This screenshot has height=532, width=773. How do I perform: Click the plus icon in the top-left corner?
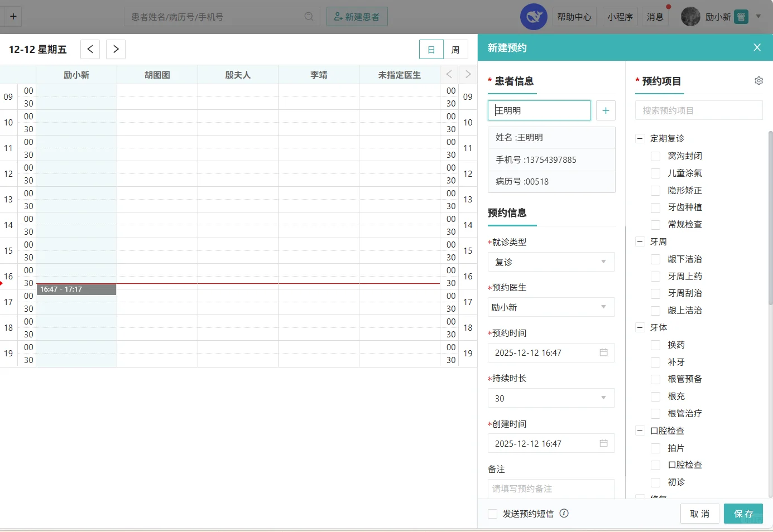pyautogui.click(x=12, y=16)
